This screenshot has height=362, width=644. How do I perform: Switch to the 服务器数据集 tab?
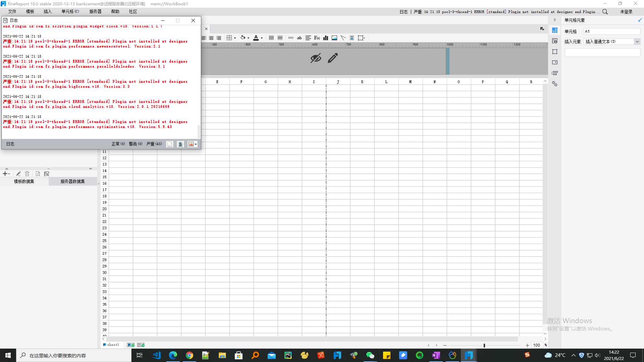(x=73, y=181)
